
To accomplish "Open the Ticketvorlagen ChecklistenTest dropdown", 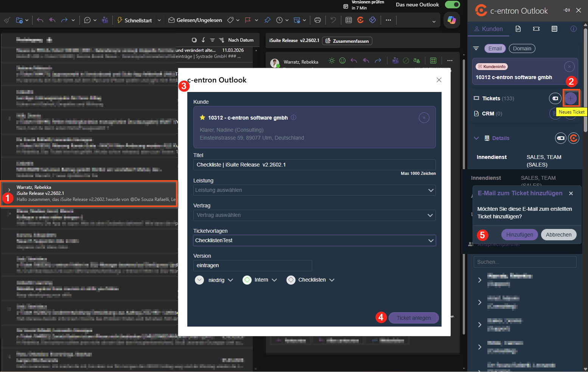I will (x=314, y=240).
